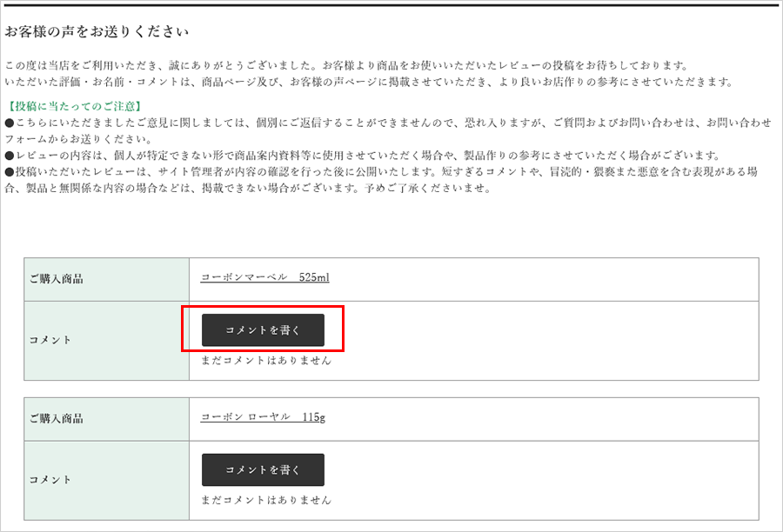This screenshot has width=783, height=532.
Task: Open the コーボン ローヤル 115g product link
Action: point(263,416)
